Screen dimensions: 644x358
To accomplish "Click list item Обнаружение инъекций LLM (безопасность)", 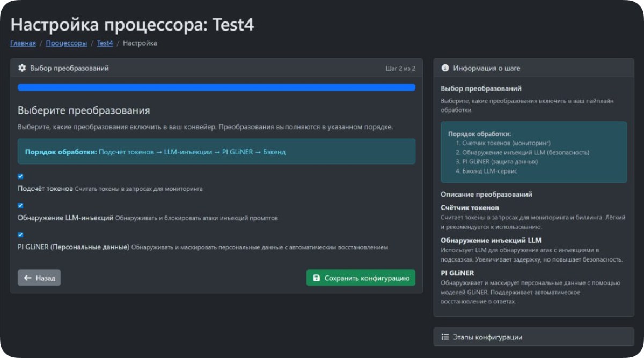I will [525, 152].
